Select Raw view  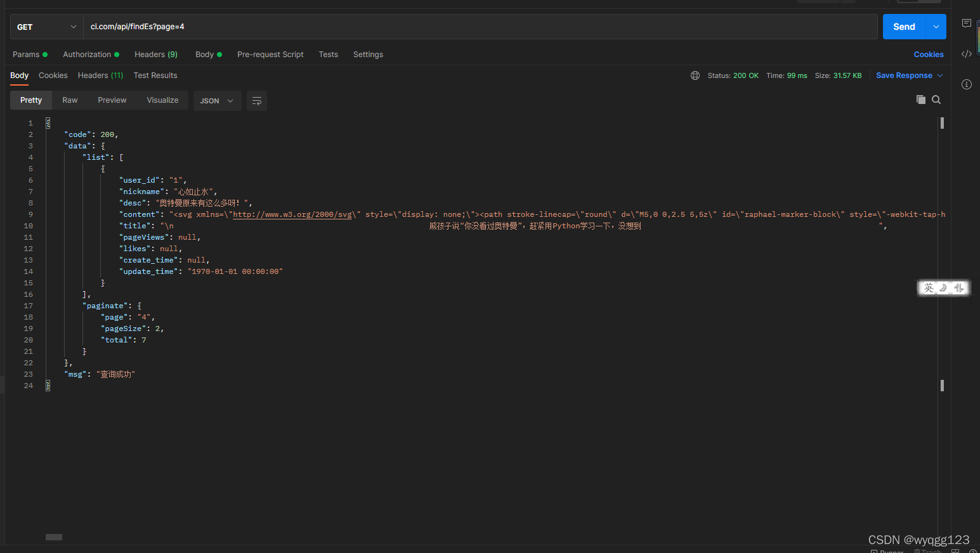[x=70, y=100]
